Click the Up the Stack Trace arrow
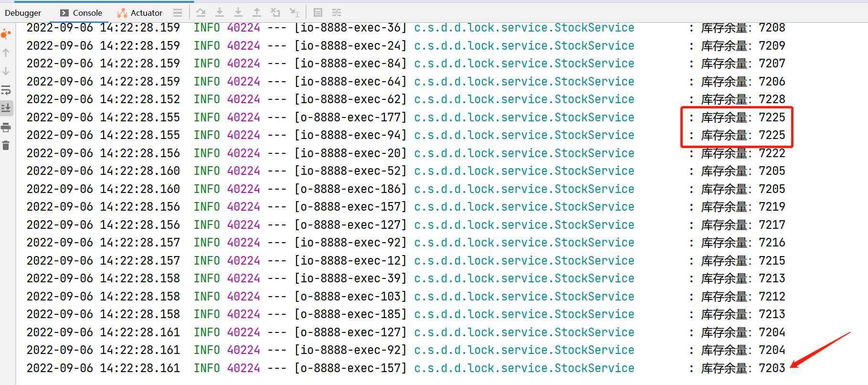The width and height of the screenshot is (868, 385). [x=6, y=53]
